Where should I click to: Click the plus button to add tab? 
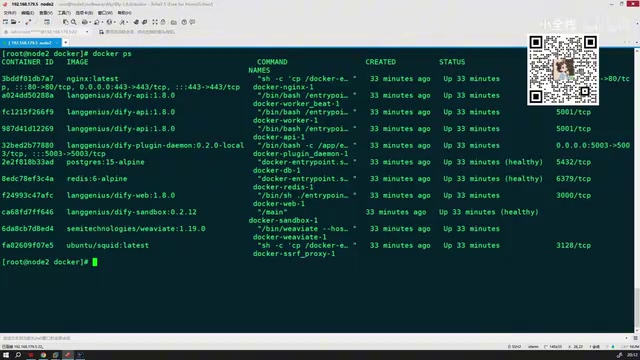(x=65, y=42)
